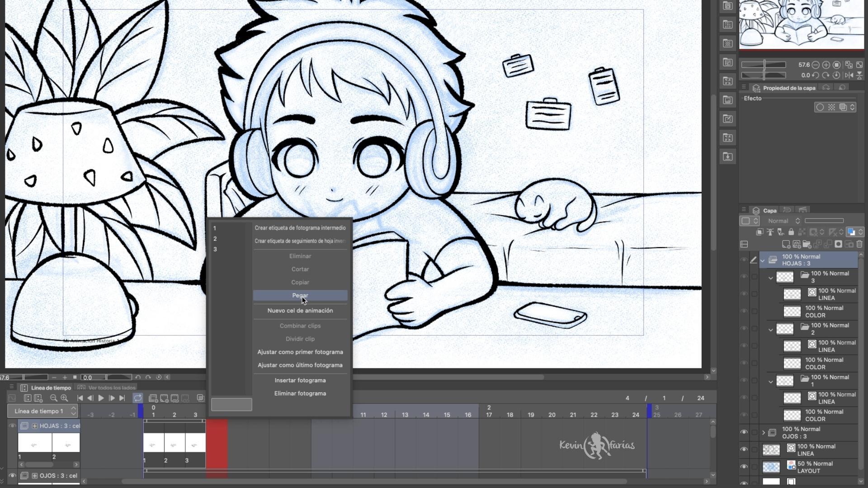This screenshot has height=488, width=868.
Task: Click new animation folder icon in timeline
Action: [153, 398]
